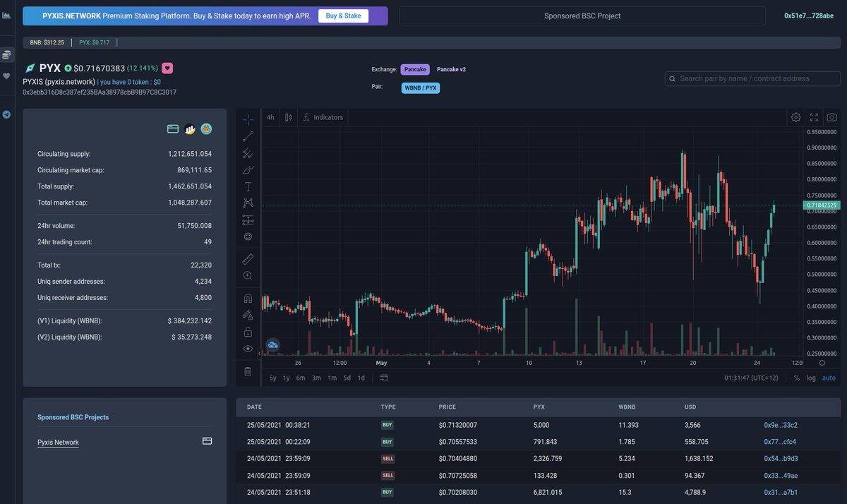Remove all drawings with trash icon
The width and height of the screenshot is (847, 504).
point(248,371)
